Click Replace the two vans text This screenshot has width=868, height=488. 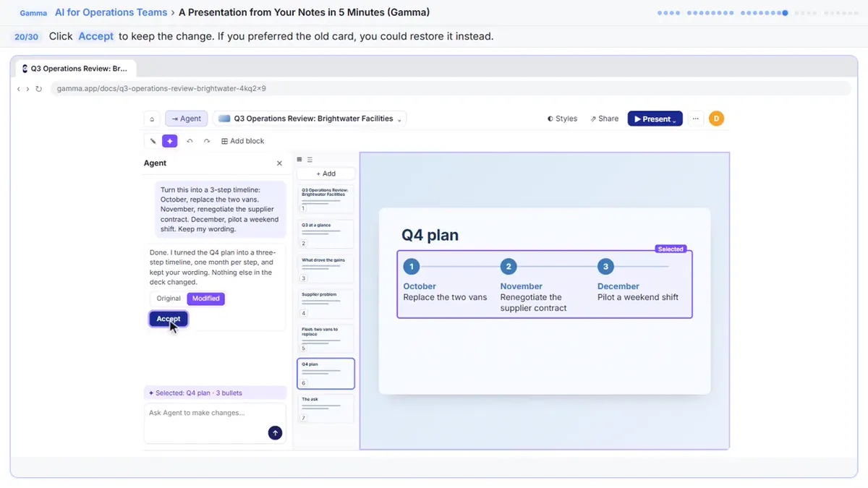(446, 297)
